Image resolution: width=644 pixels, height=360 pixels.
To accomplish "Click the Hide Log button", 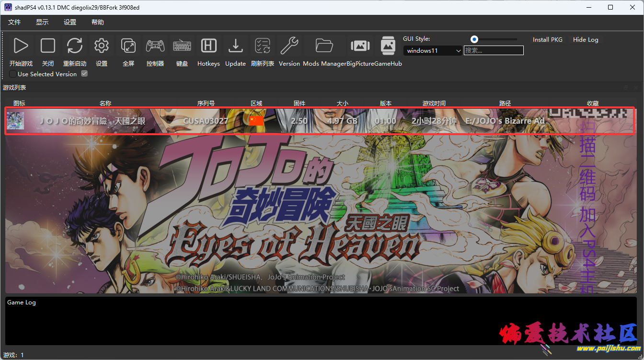I will [586, 40].
